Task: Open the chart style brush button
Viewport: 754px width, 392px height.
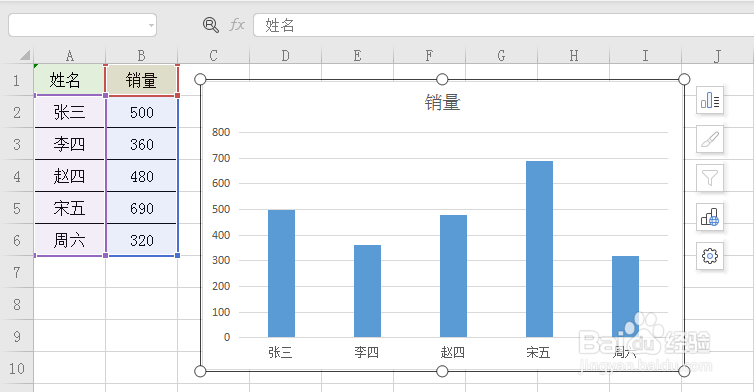Action: coord(710,139)
